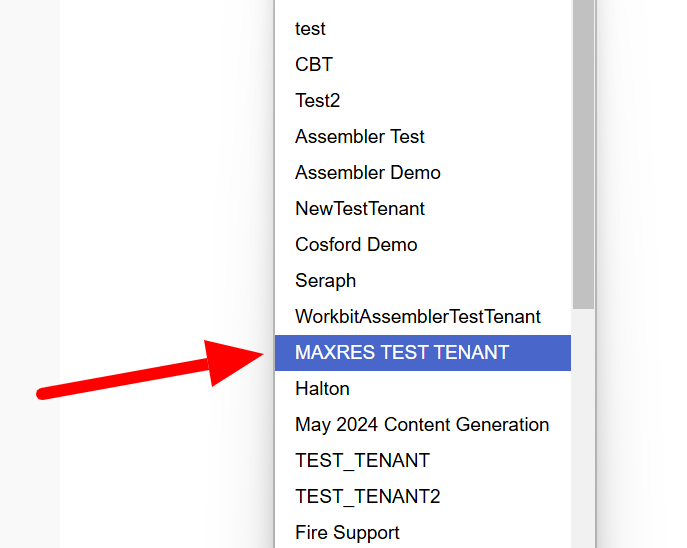Select the TEST_TENANT option
The width and height of the screenshot is (687, 548).
[362, 461]
